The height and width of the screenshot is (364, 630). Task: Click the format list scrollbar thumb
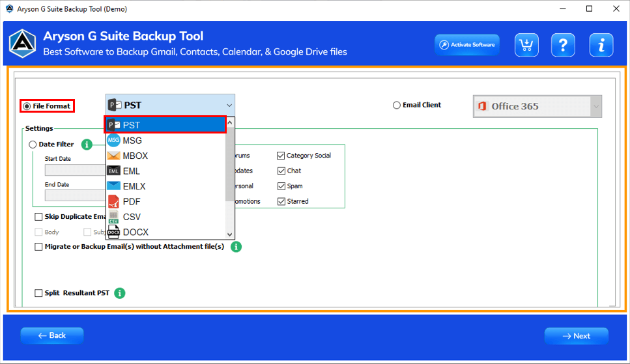pyautogui.click(x=230, y=164)
